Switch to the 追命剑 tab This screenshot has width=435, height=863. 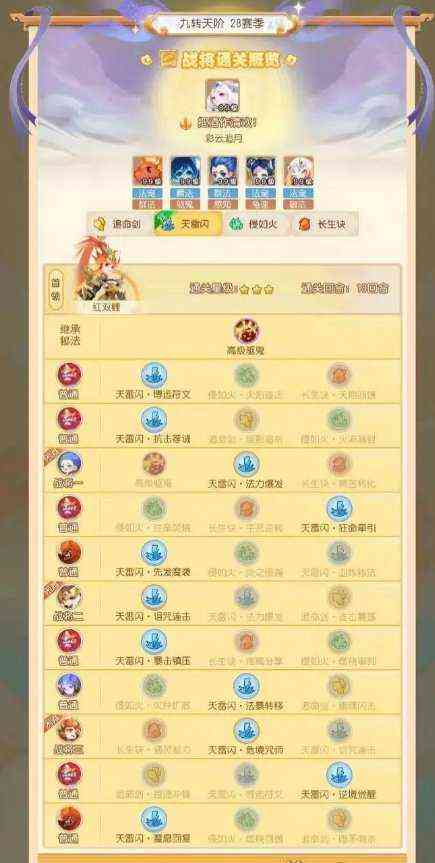(120, 224)
